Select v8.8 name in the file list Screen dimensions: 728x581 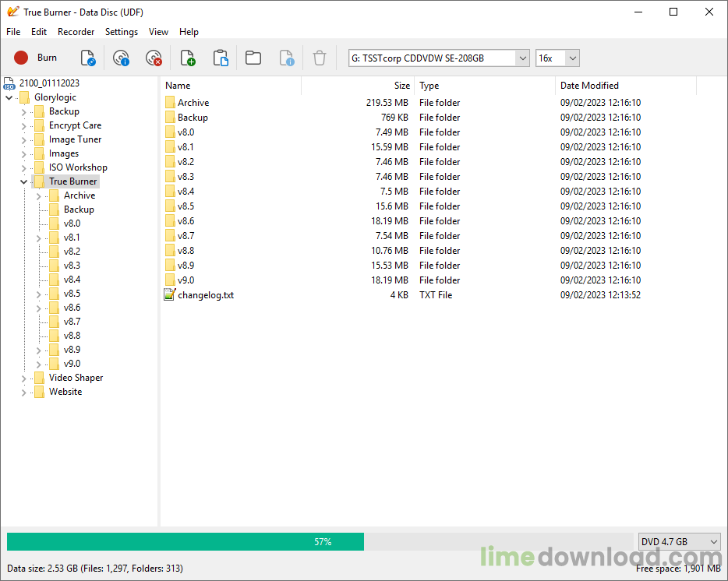(x=186, y=251)
